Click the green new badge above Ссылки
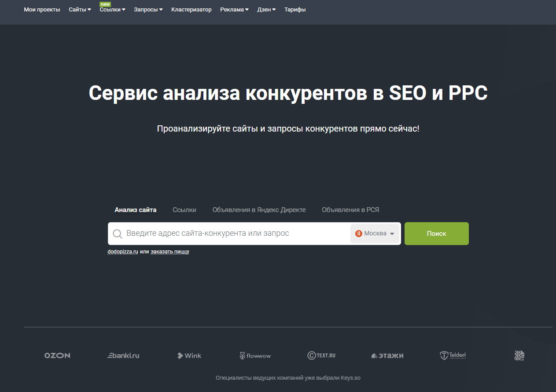 [105, 4]
